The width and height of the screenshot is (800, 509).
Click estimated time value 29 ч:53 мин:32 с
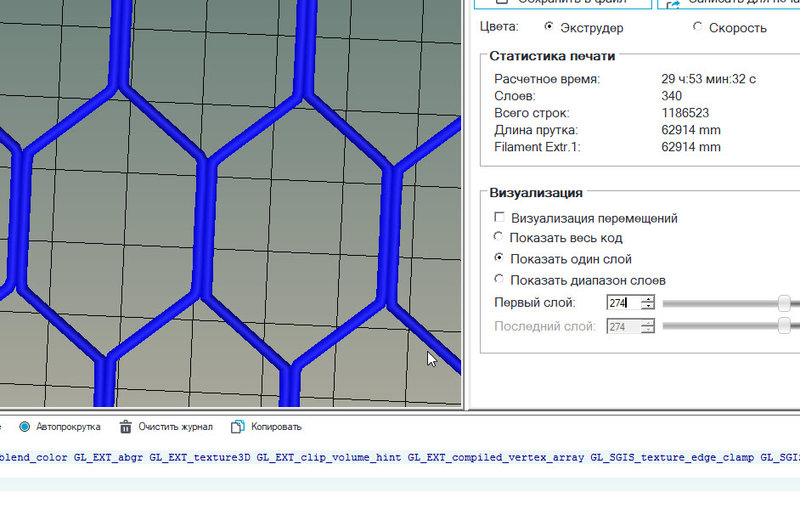coord(709,79)
